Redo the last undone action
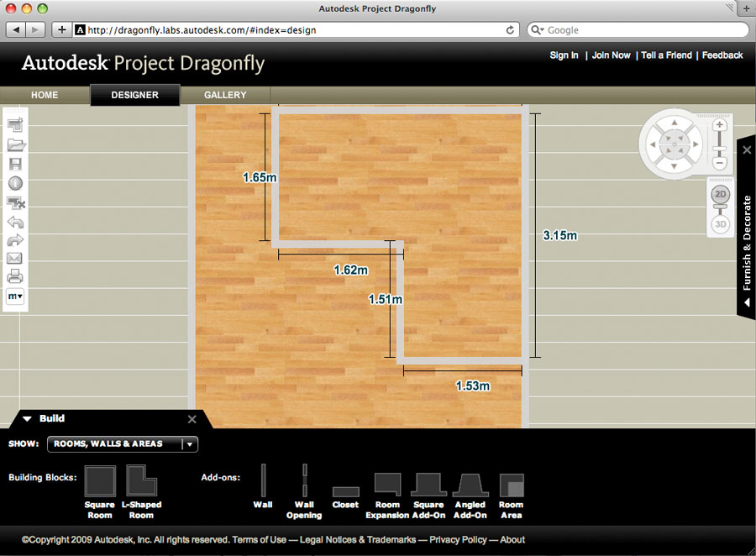This screenshot has width=756, height=556. (15, 240)
